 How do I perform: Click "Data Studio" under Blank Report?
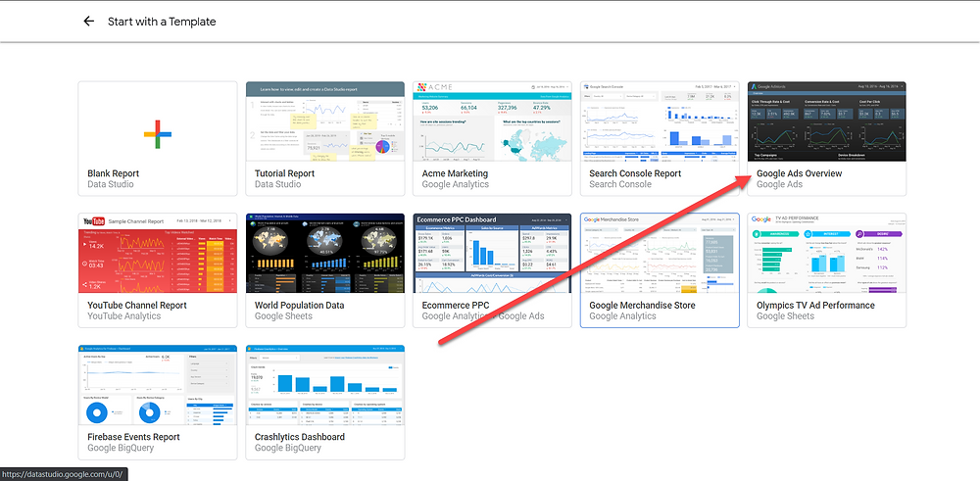click(111, 184)
